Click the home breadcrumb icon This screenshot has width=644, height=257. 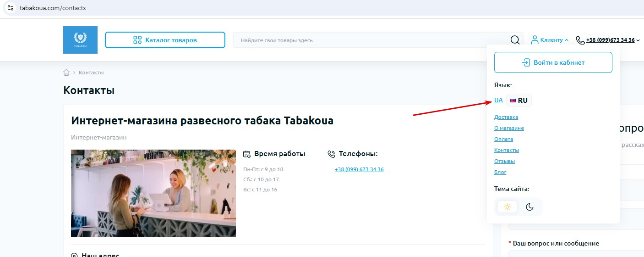point(66,73)
